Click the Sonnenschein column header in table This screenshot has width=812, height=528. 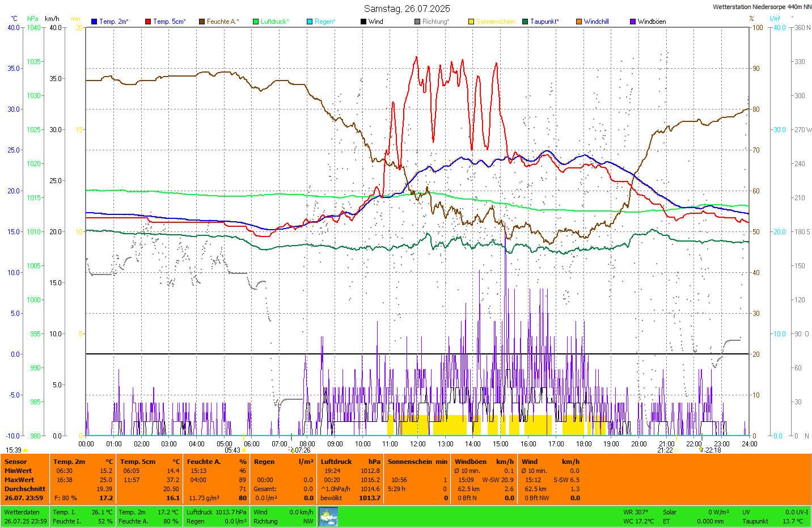[410, 462]
